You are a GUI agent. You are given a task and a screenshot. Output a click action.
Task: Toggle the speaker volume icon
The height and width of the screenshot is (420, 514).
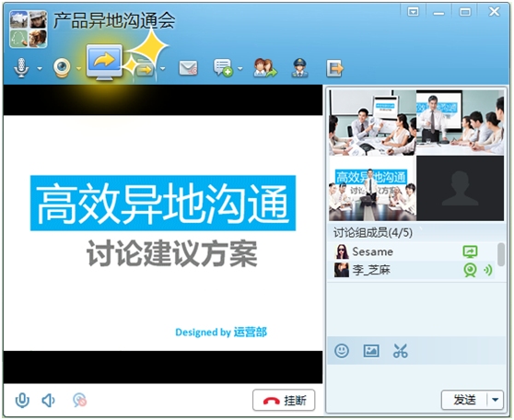(49, 401)
